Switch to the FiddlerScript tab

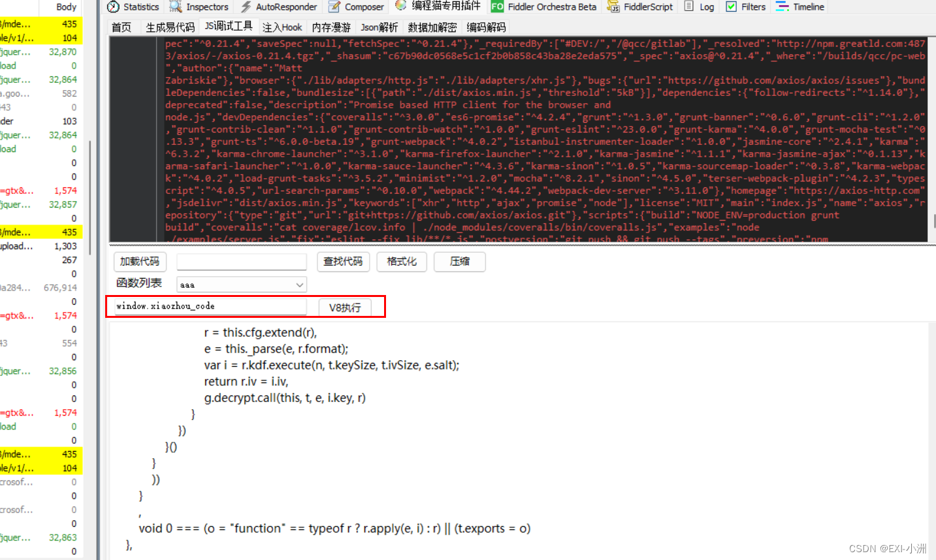tap(639, 7)
